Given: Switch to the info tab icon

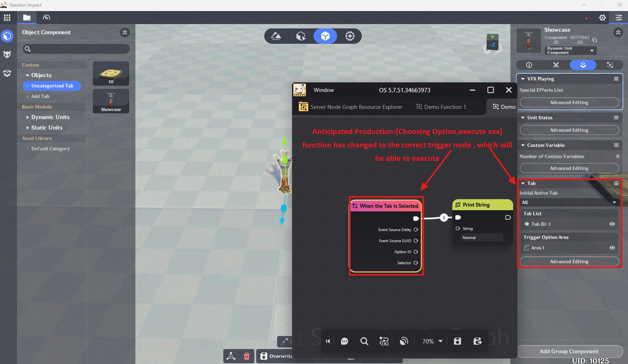Looking at the screenshot, I should [x=529, y=65].
